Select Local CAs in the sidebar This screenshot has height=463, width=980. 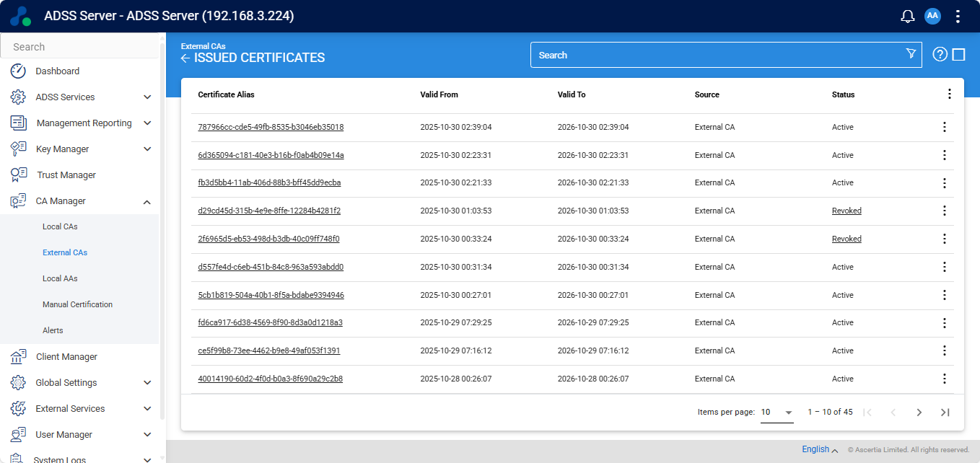[60, 226]
